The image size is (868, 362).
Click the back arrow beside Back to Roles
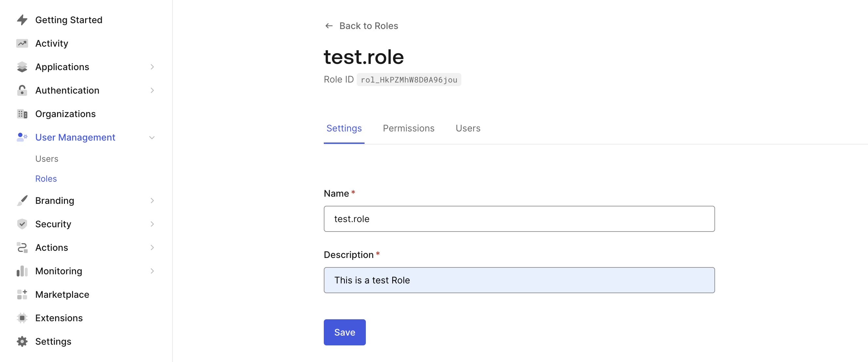[329, 26]
